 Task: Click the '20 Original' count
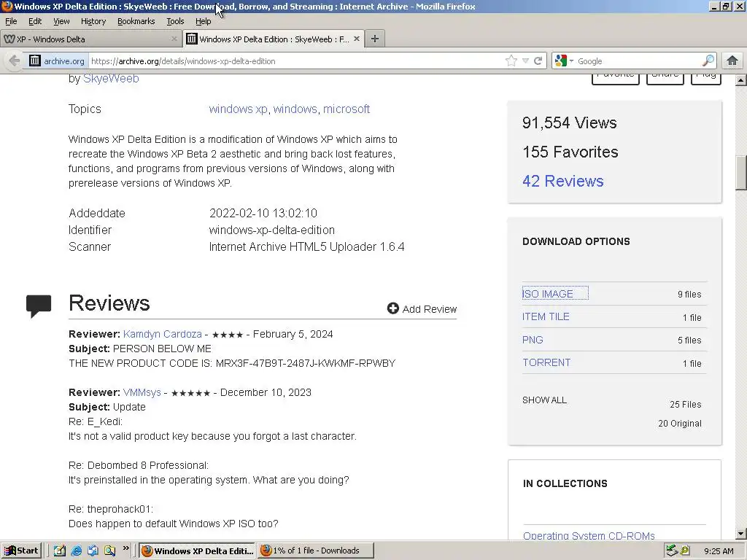[680, 424]
